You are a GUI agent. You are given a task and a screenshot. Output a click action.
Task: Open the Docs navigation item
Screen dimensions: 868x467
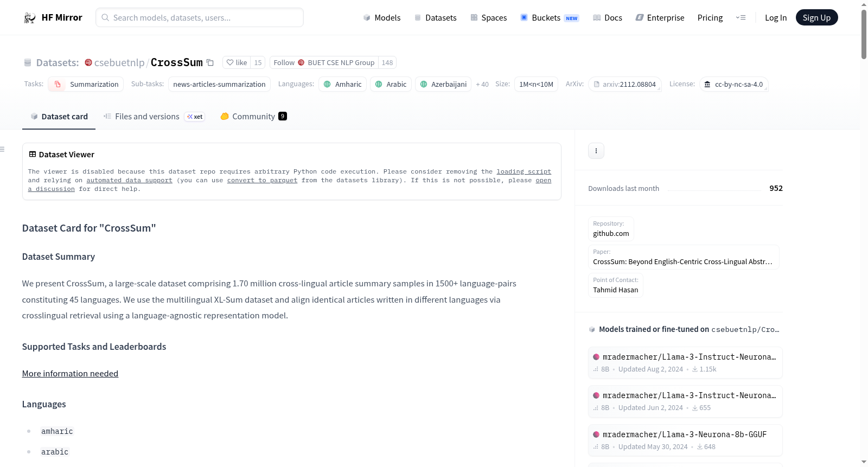pyautogui.click(x=608, y=18)
